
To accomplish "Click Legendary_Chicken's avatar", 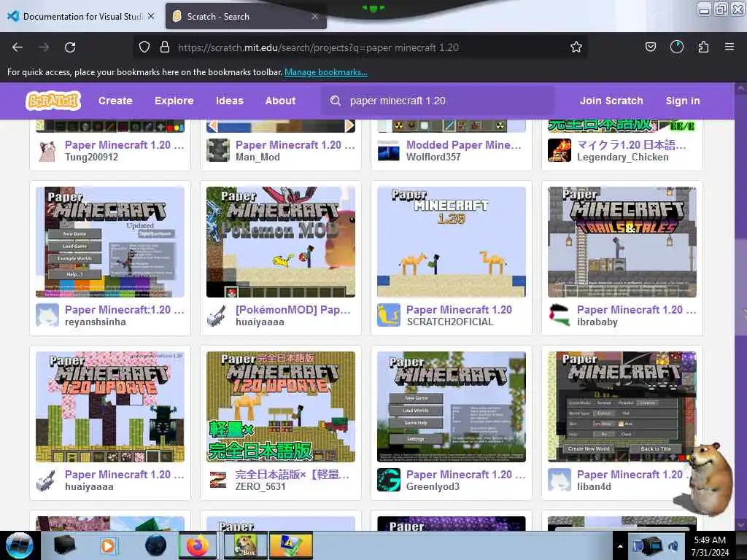I will click(560, 150).
